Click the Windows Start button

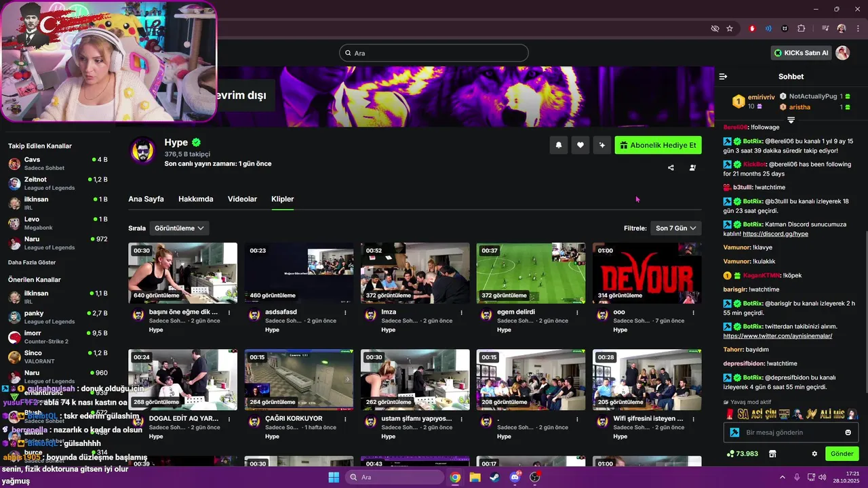point(334,477)
